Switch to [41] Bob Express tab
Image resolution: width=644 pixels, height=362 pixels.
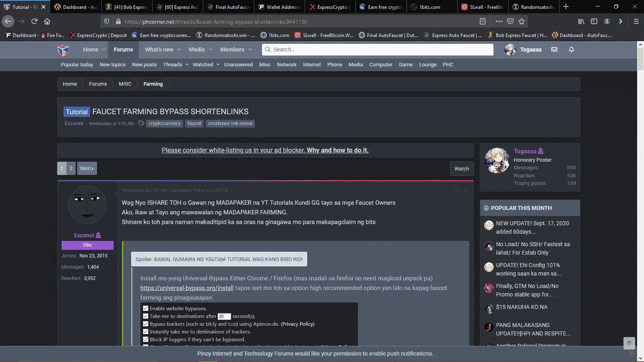[x=126, y=7]
